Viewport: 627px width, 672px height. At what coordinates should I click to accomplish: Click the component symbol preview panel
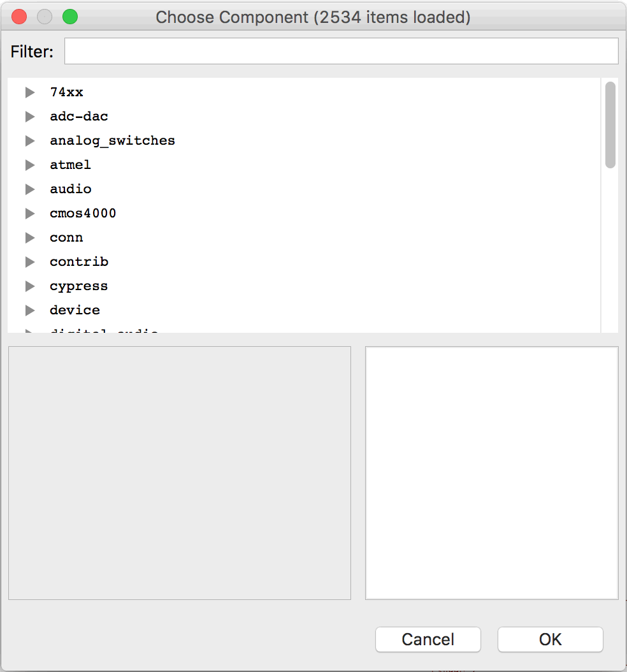pos(180,473)
